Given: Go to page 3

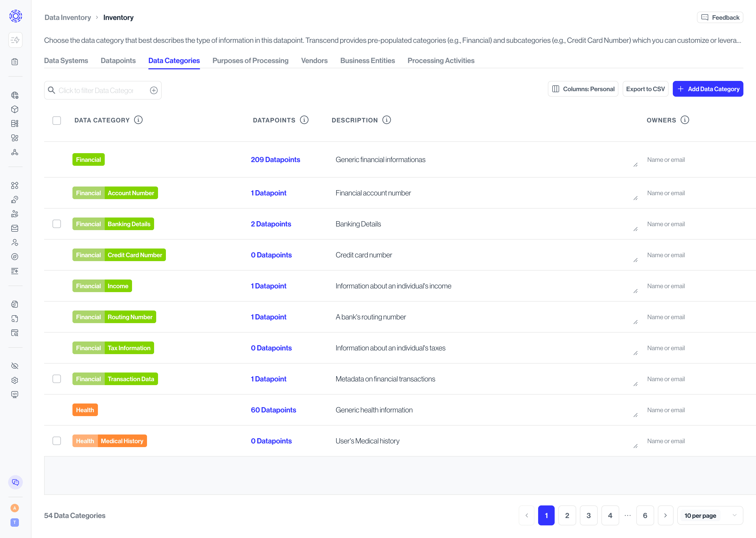Looking at the screenshot, I should click(x=589, y=515).
